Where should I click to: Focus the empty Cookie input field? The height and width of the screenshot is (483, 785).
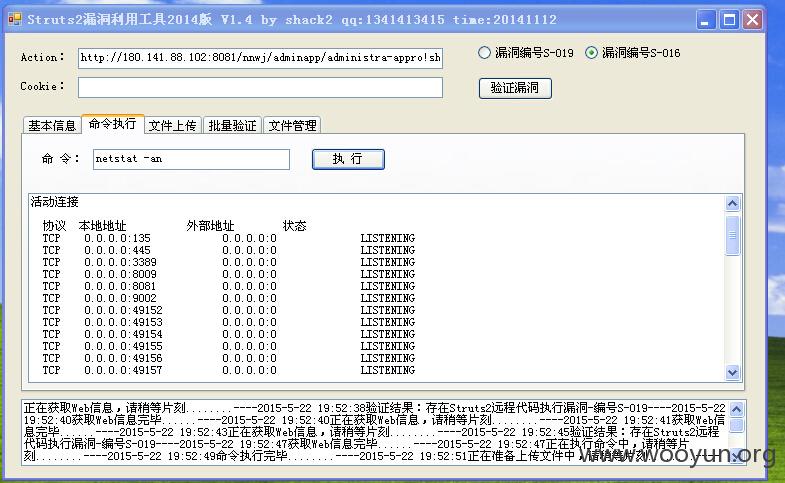coord(260,88)
